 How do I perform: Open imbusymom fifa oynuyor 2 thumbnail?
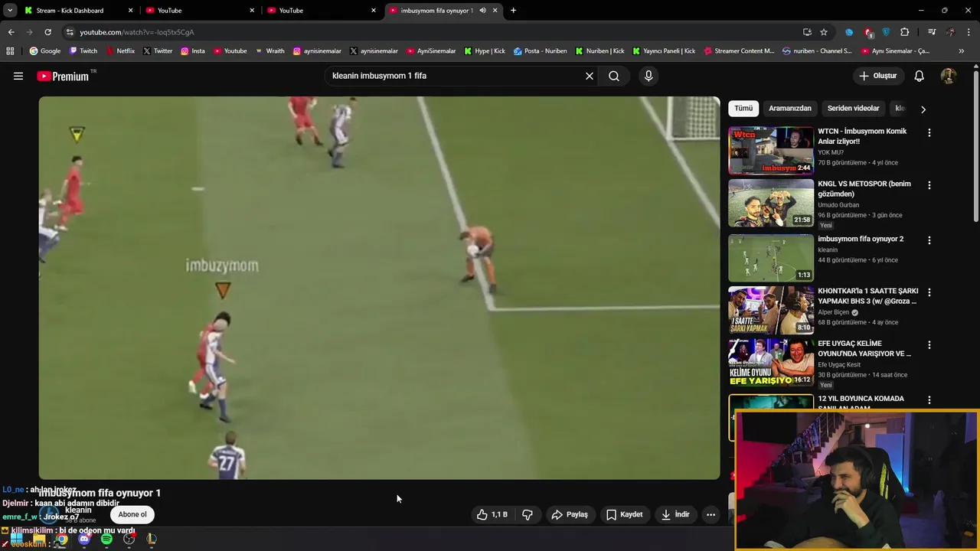[x=770, y=258]
